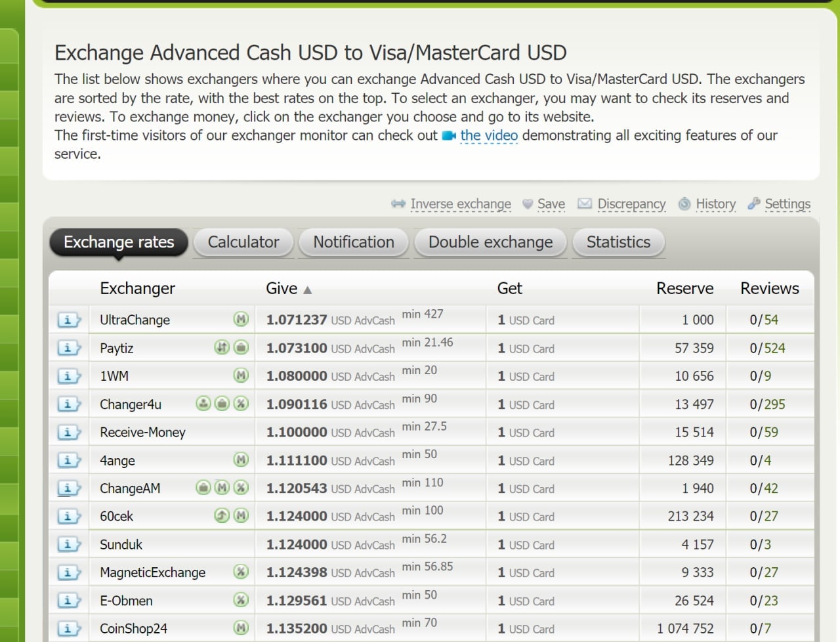Click reserve value 1 074 752

pyautogui.click(x=685, y=629)
